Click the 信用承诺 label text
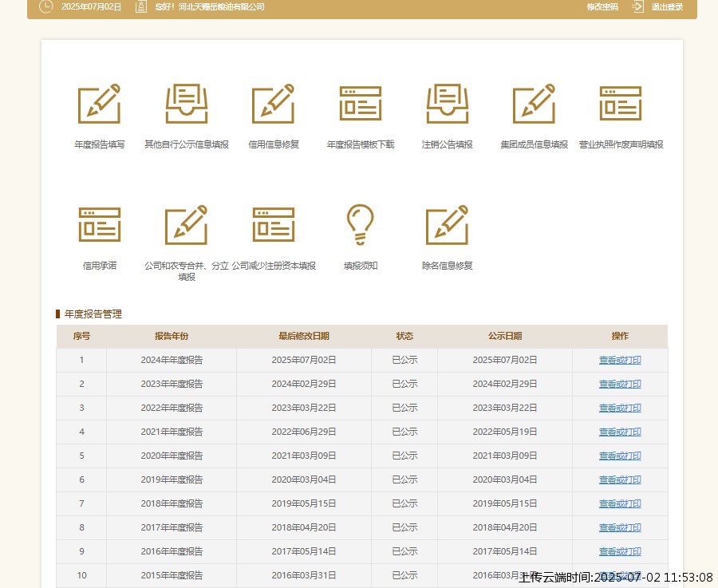This screenshot has width=718, height=588. pyautogui.click(x=100, y=266)
